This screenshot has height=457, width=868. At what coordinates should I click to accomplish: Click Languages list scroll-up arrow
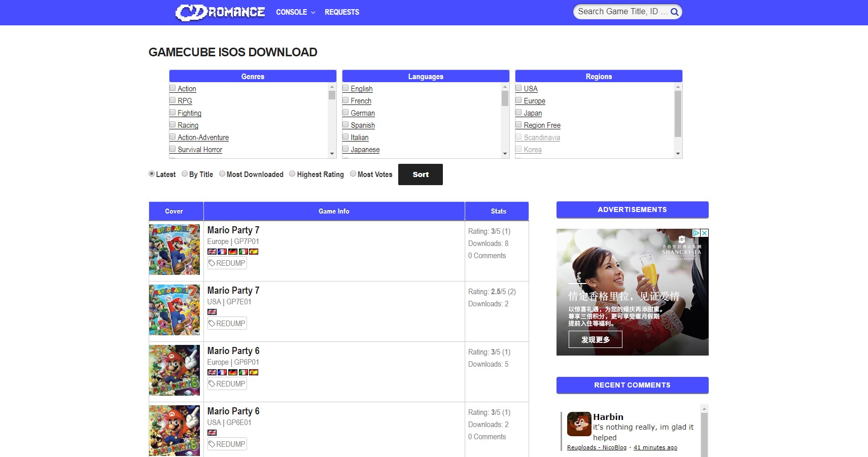pyautogui.click(x=505, y=87)
